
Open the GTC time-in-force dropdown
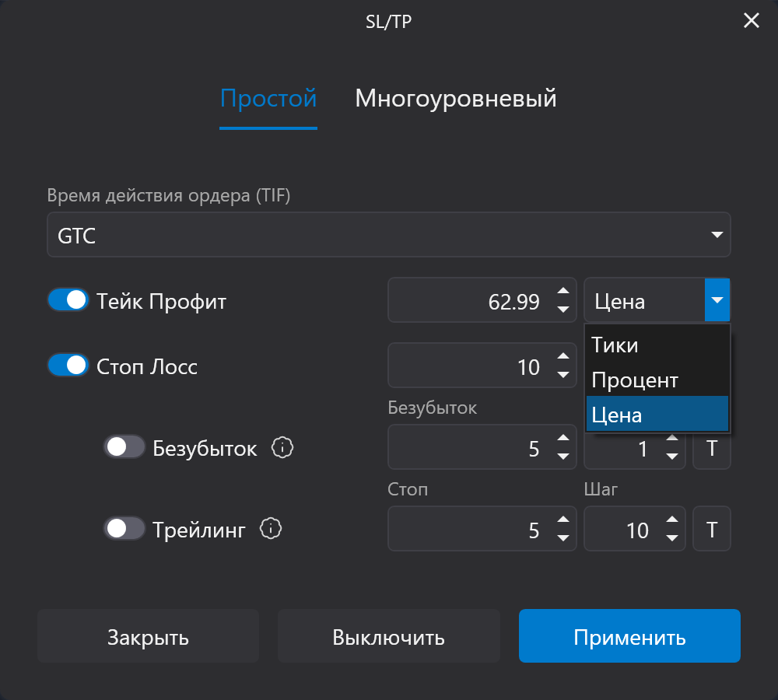click(389, 235)
